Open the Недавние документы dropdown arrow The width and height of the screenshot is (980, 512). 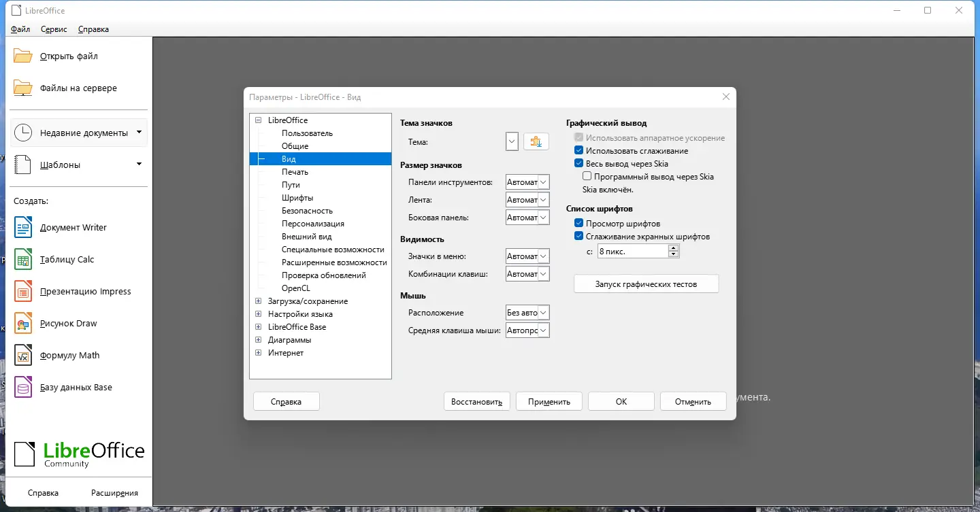(139, 132)
